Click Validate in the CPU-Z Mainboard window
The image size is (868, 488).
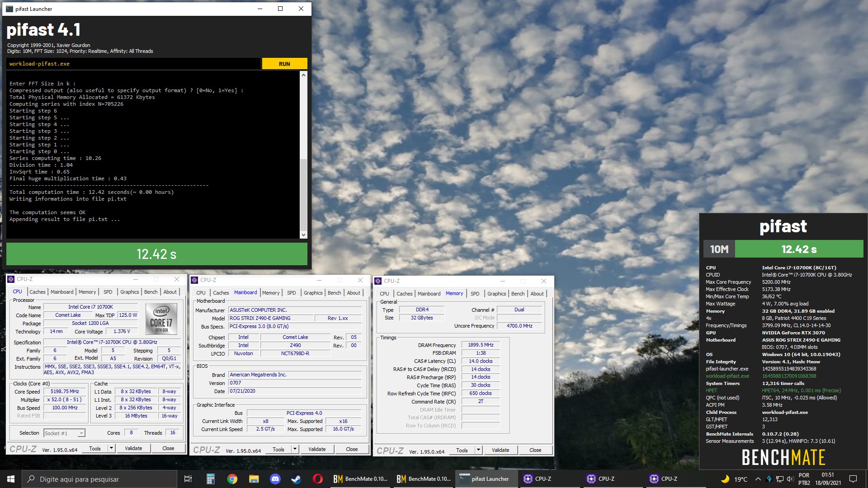(317, 449)
